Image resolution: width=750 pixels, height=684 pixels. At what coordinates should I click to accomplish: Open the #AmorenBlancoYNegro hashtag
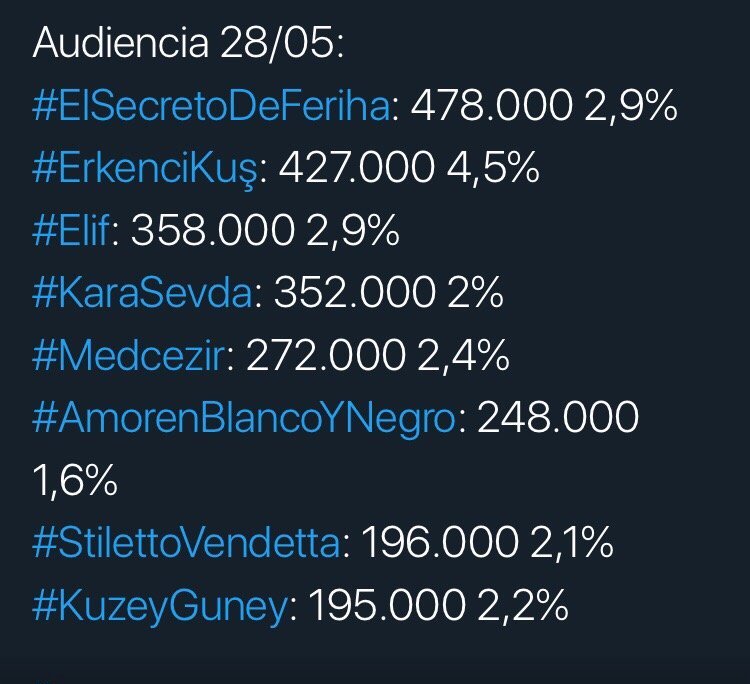point(245,419)
